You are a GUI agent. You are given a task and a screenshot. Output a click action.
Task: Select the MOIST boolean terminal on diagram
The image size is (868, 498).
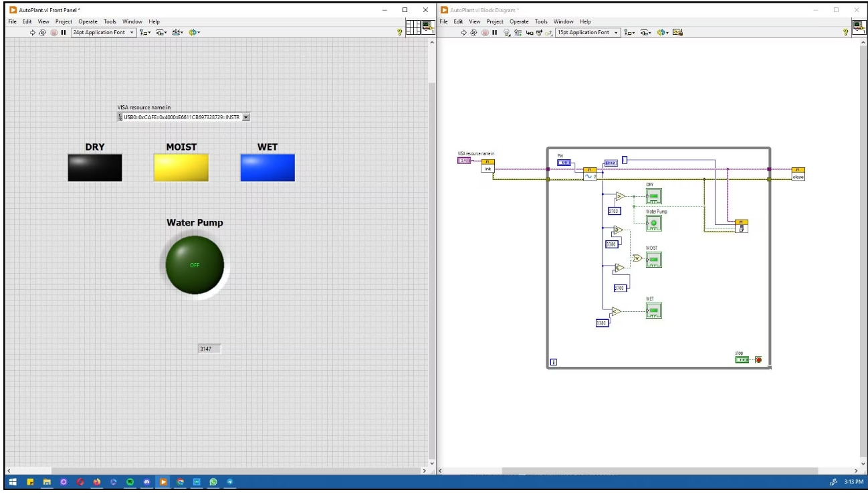[x=653, y=260]
